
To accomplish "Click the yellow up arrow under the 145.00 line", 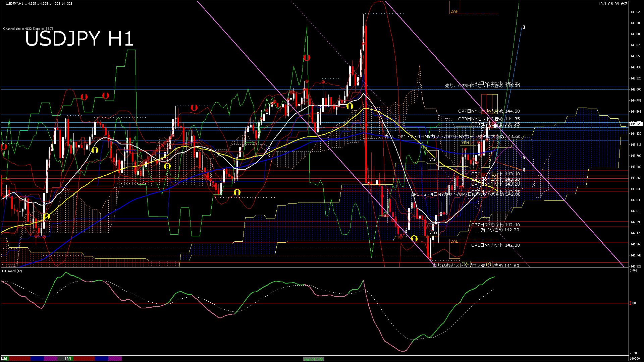I will click(x=350, y=106).
